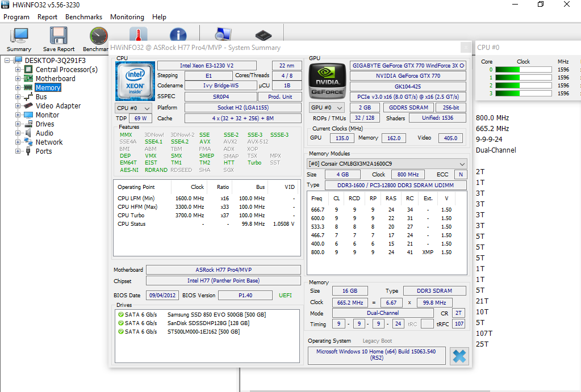The image size is (581, 392).
Task: Click the Bus tree icon
Action: pyautogui.click(x=28, y=96)
